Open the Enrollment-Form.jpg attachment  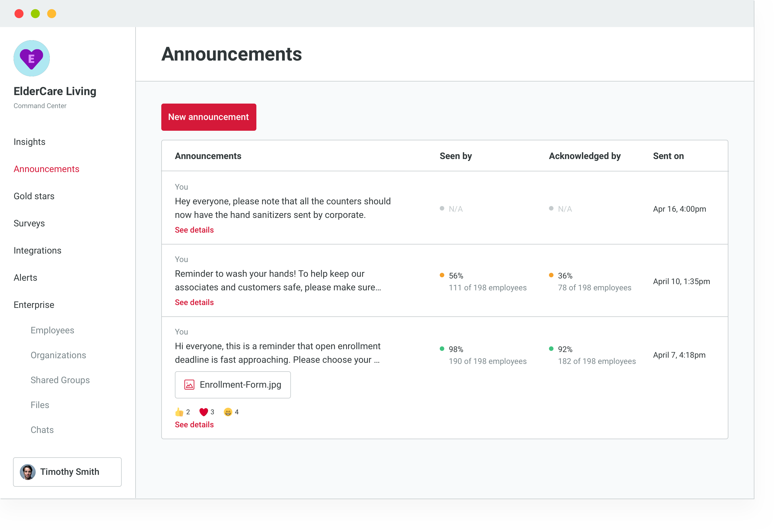[x=233, y=385]
